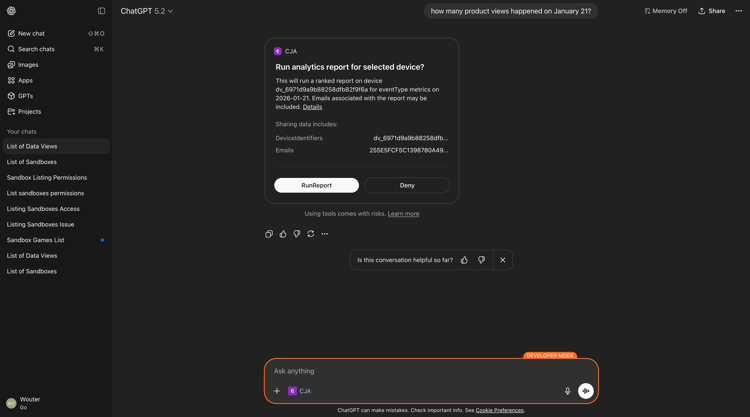The width and height of the screenshot is (750, 417).
Task: Open List sandboxes permissions chat
Action: (x=56, y=193)
